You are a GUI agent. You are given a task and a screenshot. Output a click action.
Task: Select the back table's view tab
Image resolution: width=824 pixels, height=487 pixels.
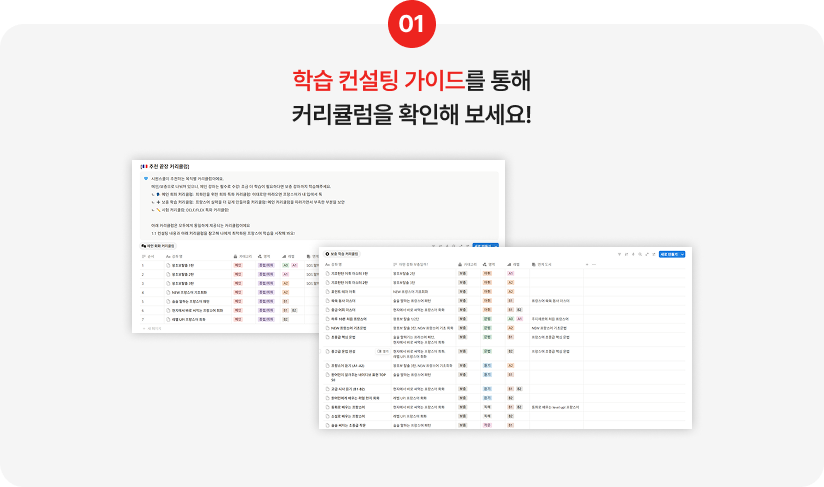160,244
